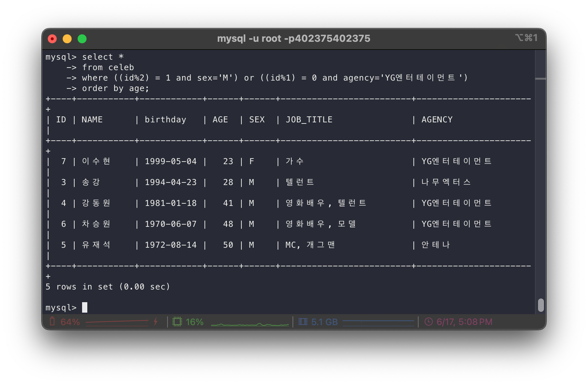The height and width of the screenshot is (385, 588).
Task: Click the SEX column header
Action: coord(257,119)
